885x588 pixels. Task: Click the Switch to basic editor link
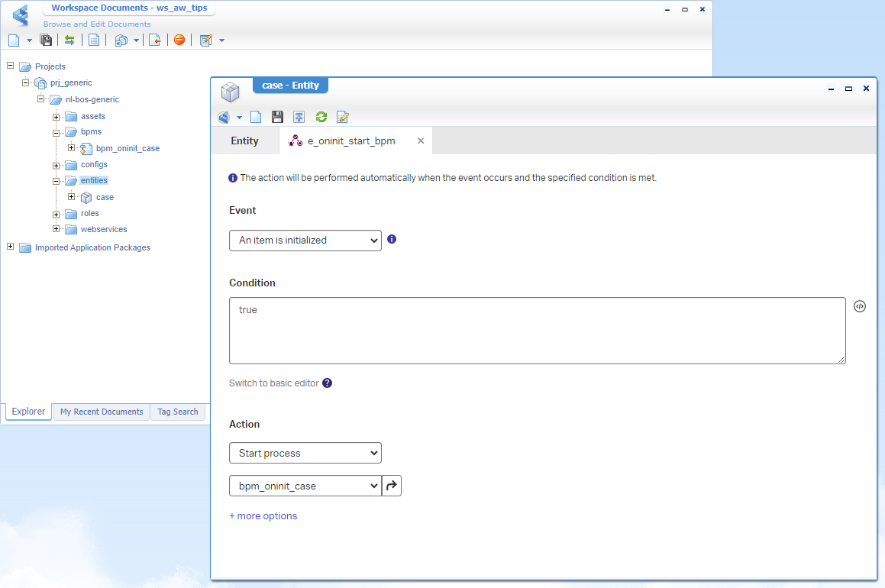[273, 383]
